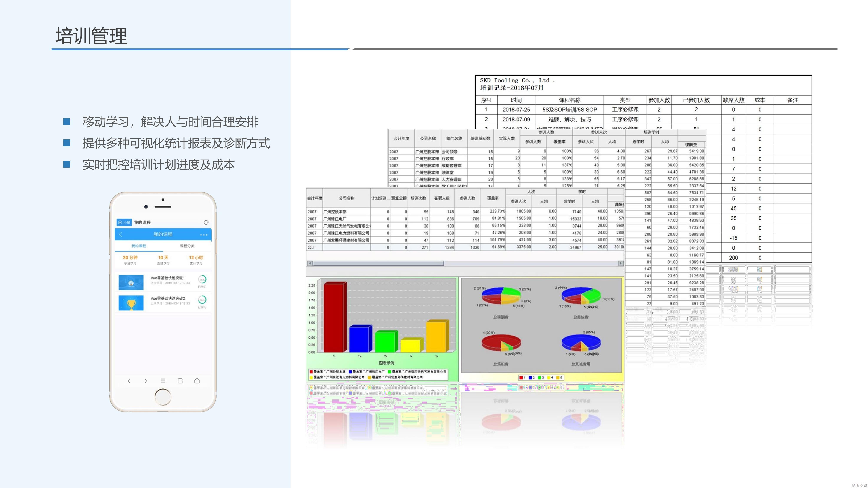Open the three-dot more menu

click(x=204, y=235)
